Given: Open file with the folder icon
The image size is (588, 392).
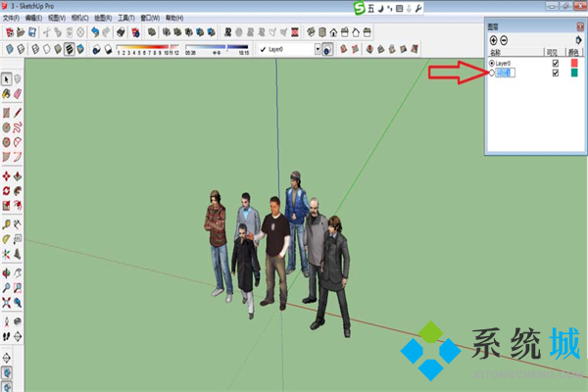Looking at the screenshot, I should [x=21, y=32].
